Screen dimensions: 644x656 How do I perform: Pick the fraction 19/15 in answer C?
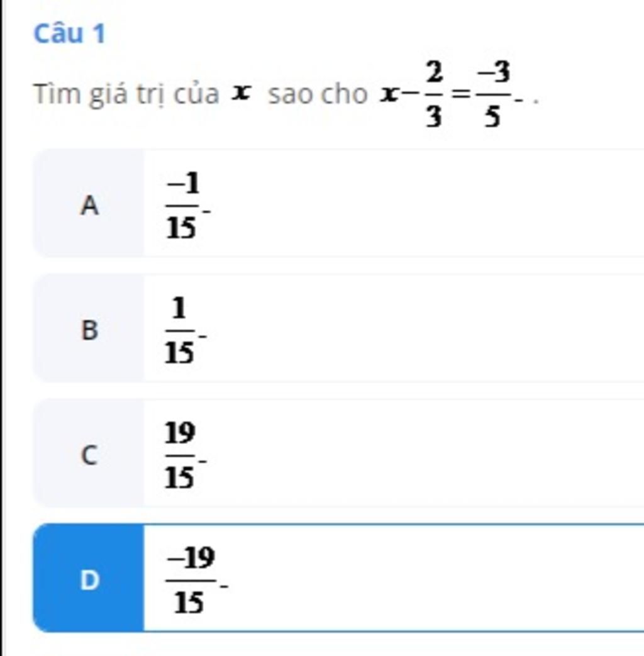180,455
